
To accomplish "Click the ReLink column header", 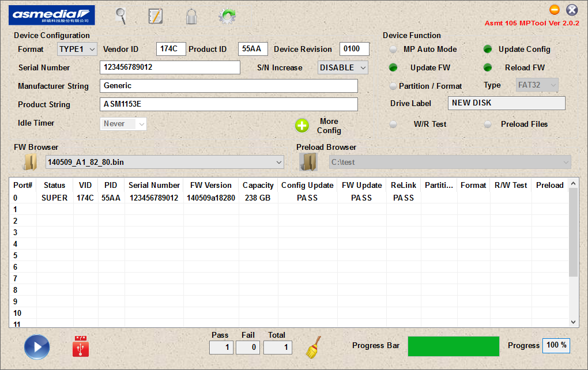I will [404, 185].
